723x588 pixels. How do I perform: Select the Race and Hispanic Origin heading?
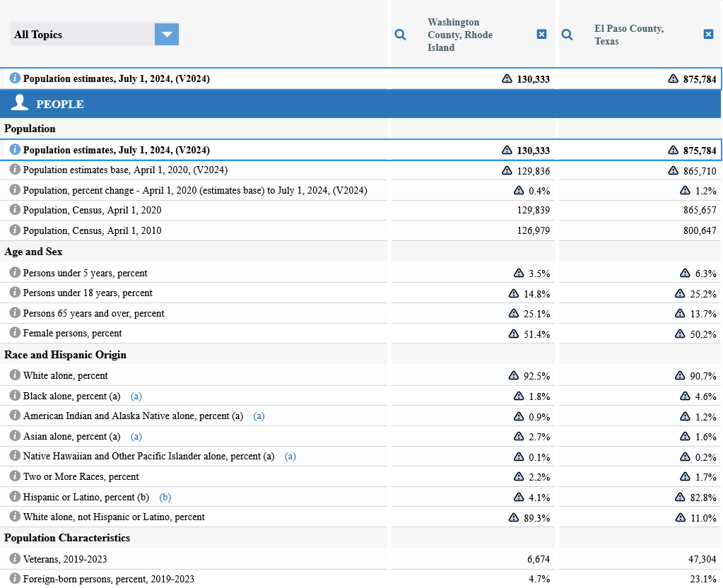pyautogui.click(x=65, y=355)
